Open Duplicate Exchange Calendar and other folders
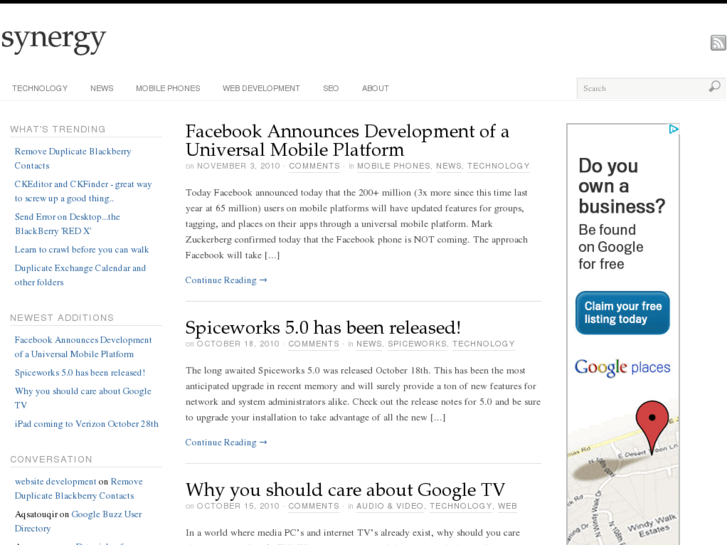This screenshot has width=727, height=545. pos(80,275)
